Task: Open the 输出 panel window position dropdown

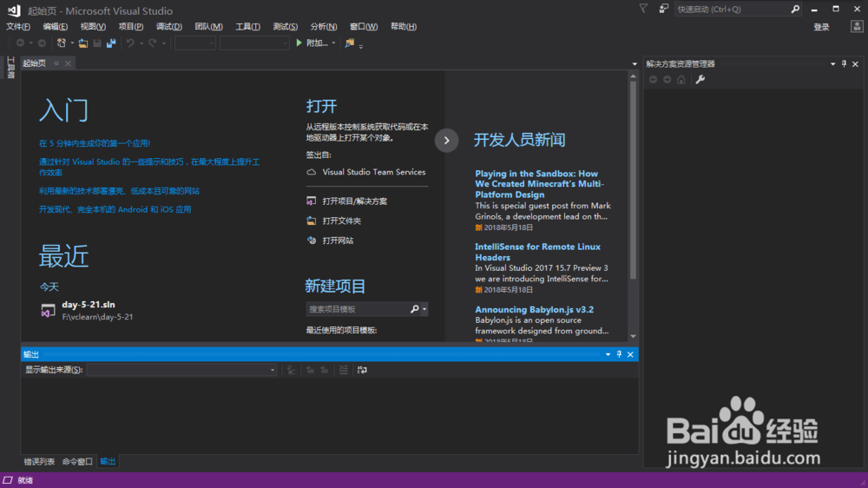Action: 608,354
